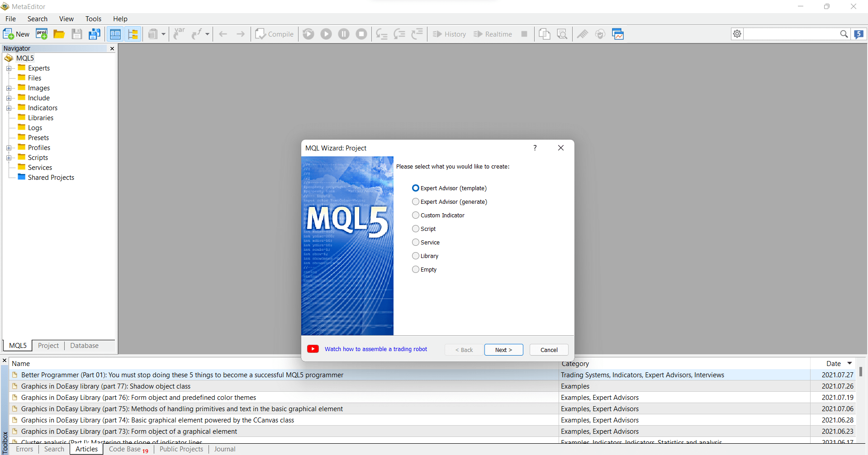Start profiling on History
The height and width of the screenshot is (455, 868).
coord(449,34)
